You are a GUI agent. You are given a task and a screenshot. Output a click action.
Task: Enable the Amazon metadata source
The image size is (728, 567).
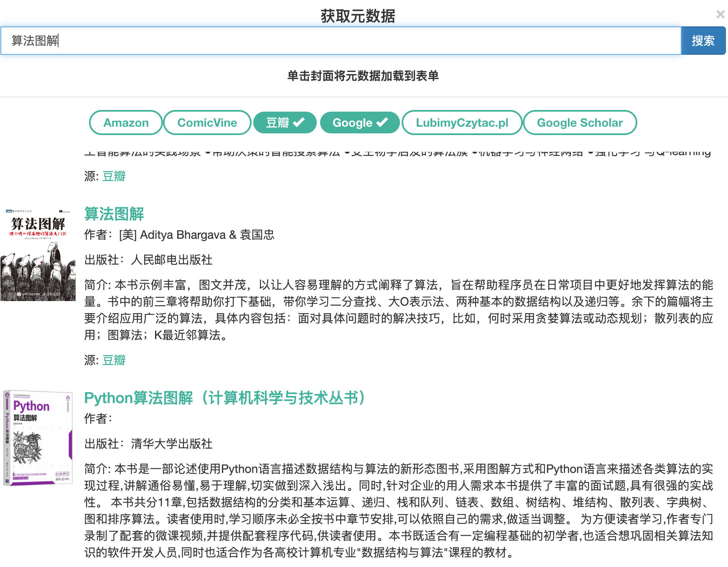click(125, 123)
